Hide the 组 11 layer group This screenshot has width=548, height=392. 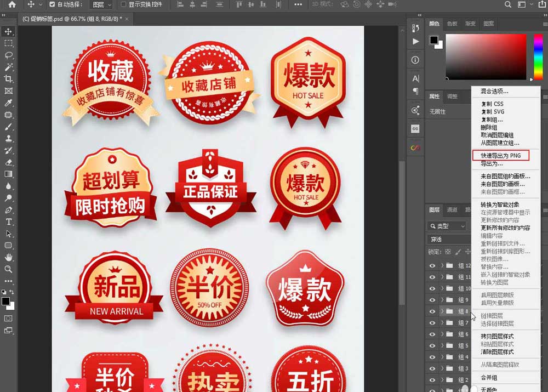pos(432,277)
